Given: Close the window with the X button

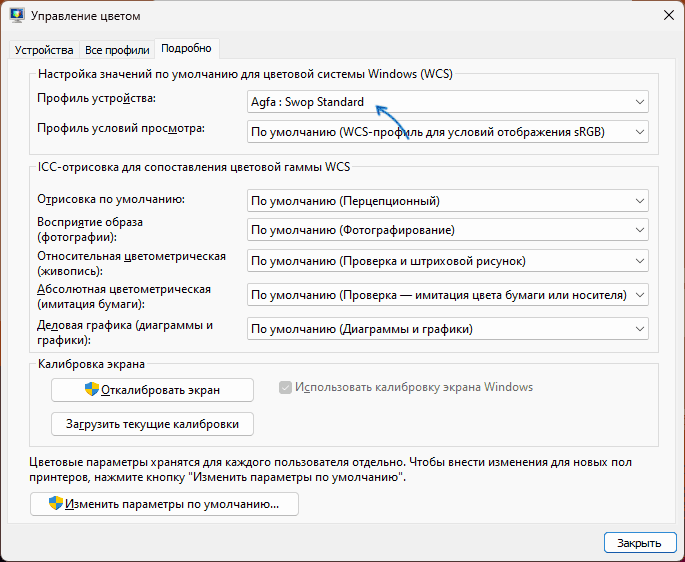Looking at the screenshot, I should pyautogui.click(x=668, y=16).
